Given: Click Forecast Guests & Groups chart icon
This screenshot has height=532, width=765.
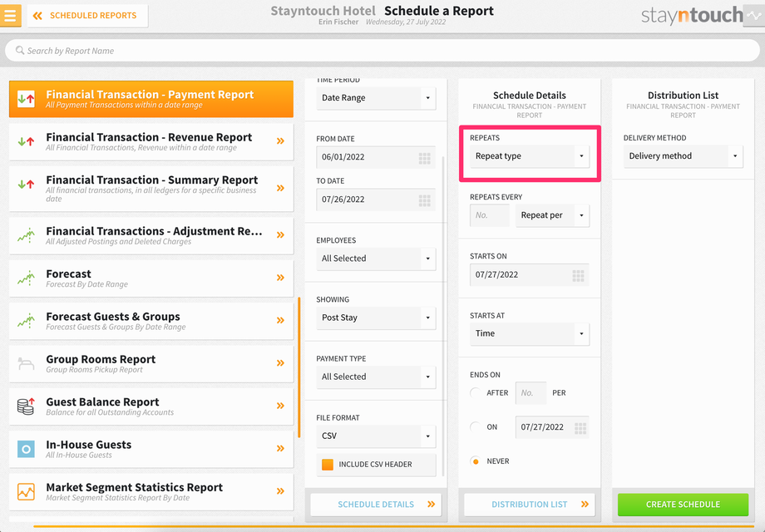Looking at the screenshot, I should [x=26, y=320].
